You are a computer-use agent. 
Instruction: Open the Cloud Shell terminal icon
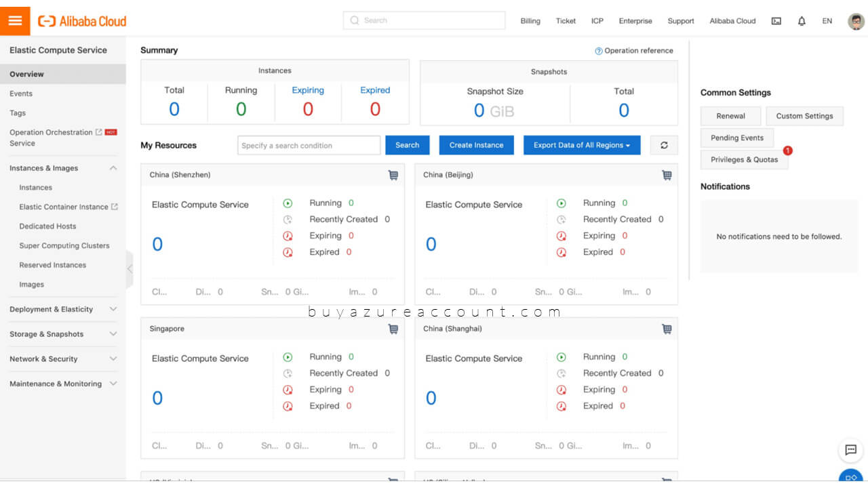(x=776, y=21)
